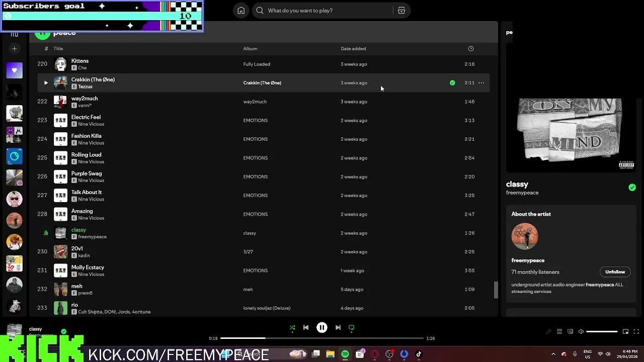Viewport: 644px width, 362px height.
Task: Open the blue circle playlist in sidebar
Action: coord(14,156)
